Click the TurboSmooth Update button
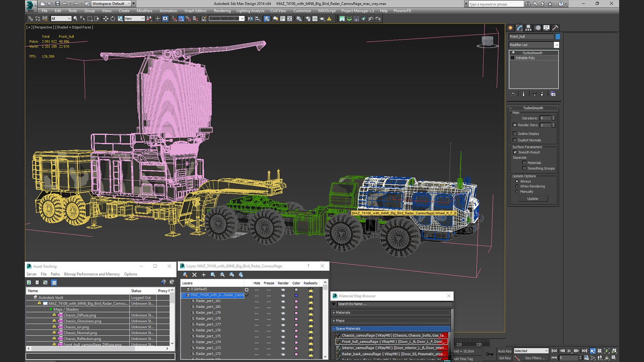Viewport: 644px width, 362px height. point(533,199)
